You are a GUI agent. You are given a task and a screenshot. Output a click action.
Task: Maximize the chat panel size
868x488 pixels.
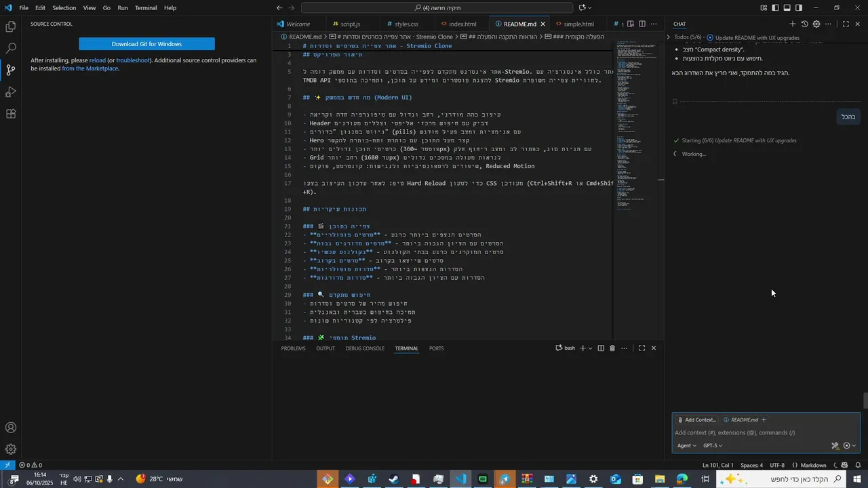coord(846,24)
